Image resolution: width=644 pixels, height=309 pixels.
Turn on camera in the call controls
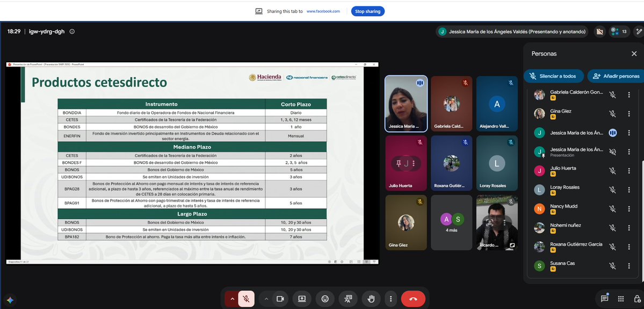pos(280,299)
